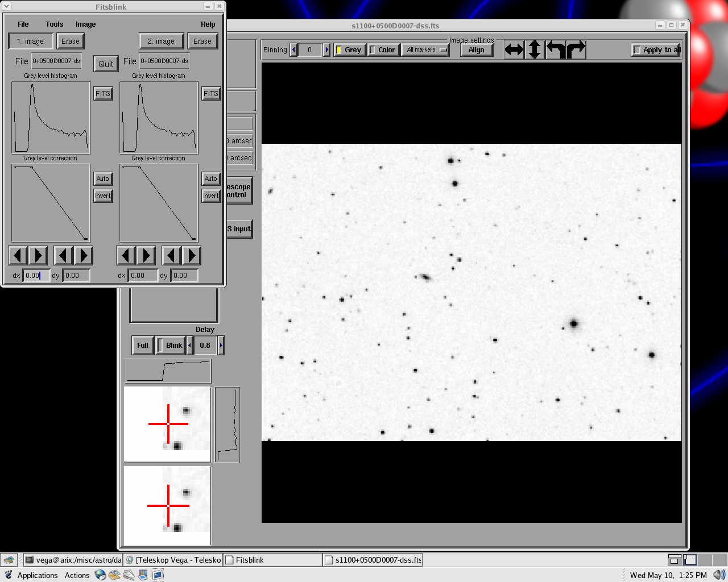Image resolution: width=728 pixels, height=582 pixels.
Task: Enable the Color display toggle
Action: coord(383,50)
